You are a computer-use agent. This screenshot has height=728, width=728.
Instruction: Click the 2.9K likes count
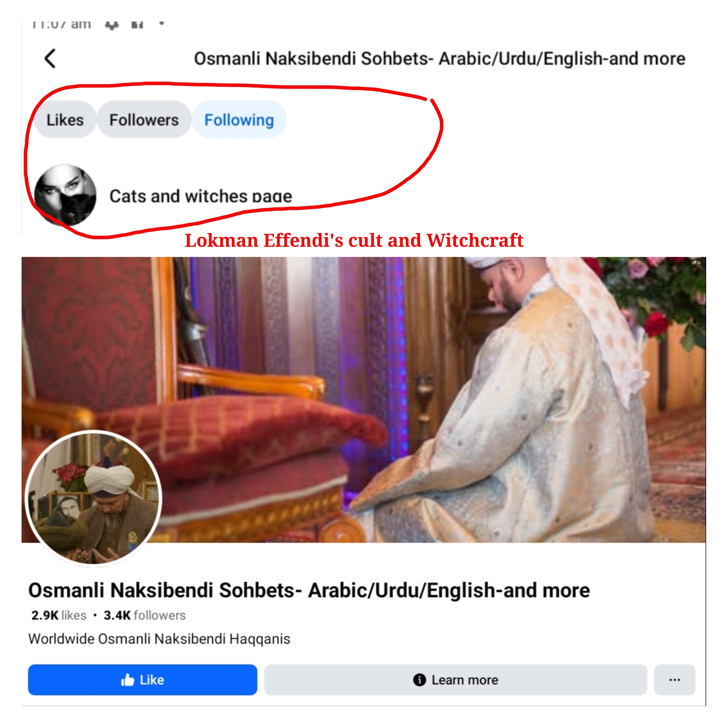59,615
